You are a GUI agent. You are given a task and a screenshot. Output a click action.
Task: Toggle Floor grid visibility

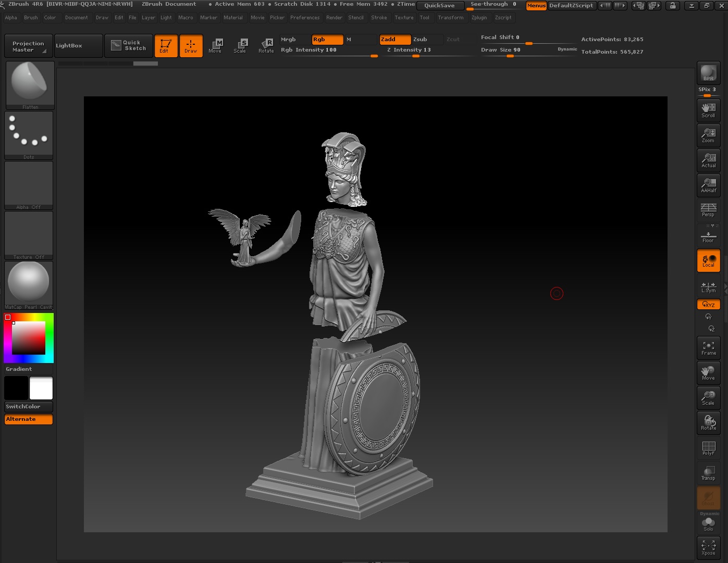pos(708,235)
